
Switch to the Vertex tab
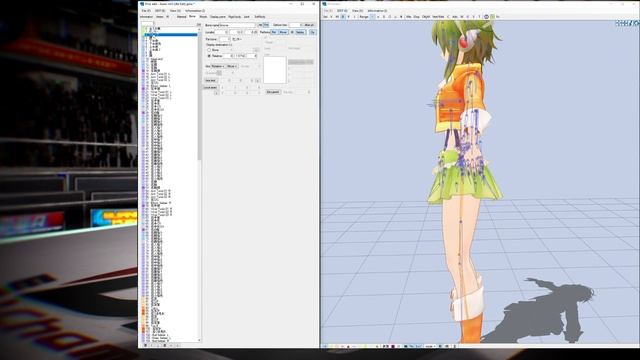coord(160,17)
